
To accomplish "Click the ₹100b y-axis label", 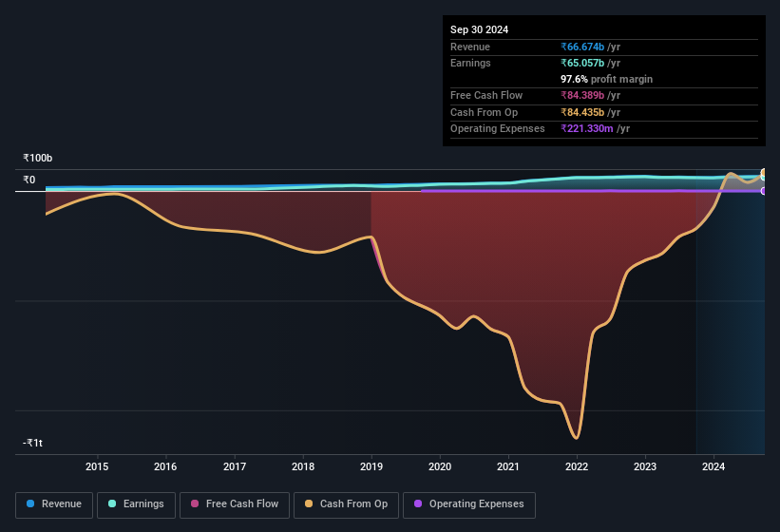I will pyautogui.click(x=37, y=158).
